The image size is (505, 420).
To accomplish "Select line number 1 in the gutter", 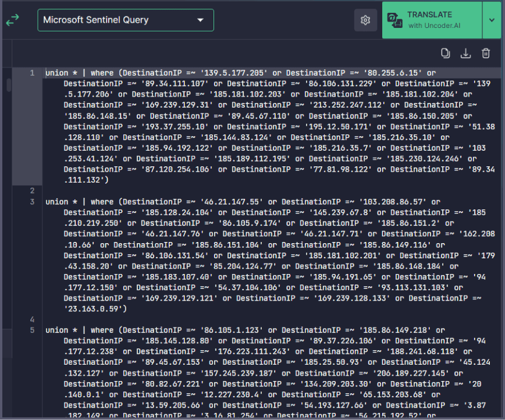I will click(x=32, y=73).
